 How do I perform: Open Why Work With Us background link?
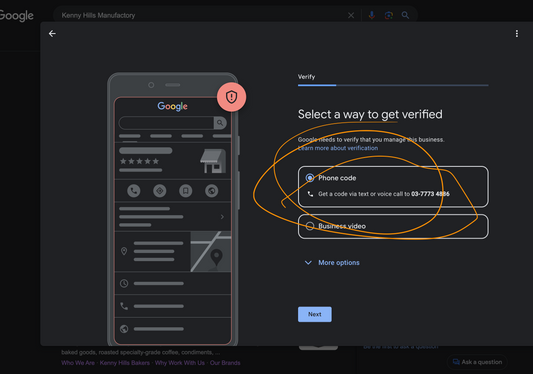(x=180, y=363)
